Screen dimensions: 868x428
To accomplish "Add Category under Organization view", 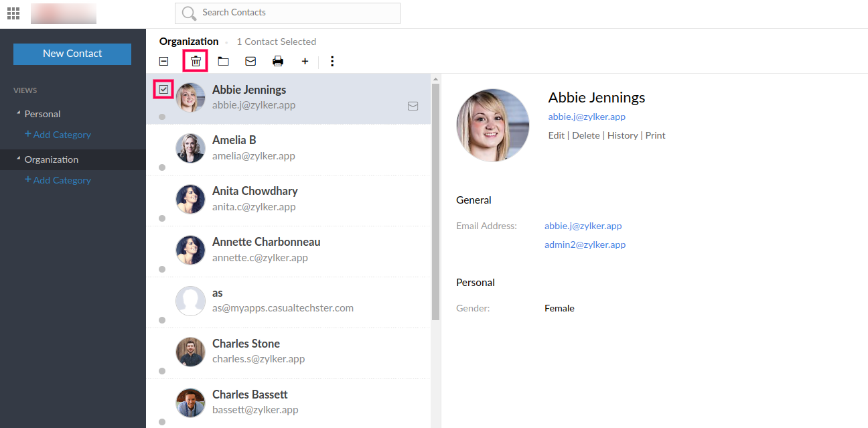I will (x=58, y=180).
